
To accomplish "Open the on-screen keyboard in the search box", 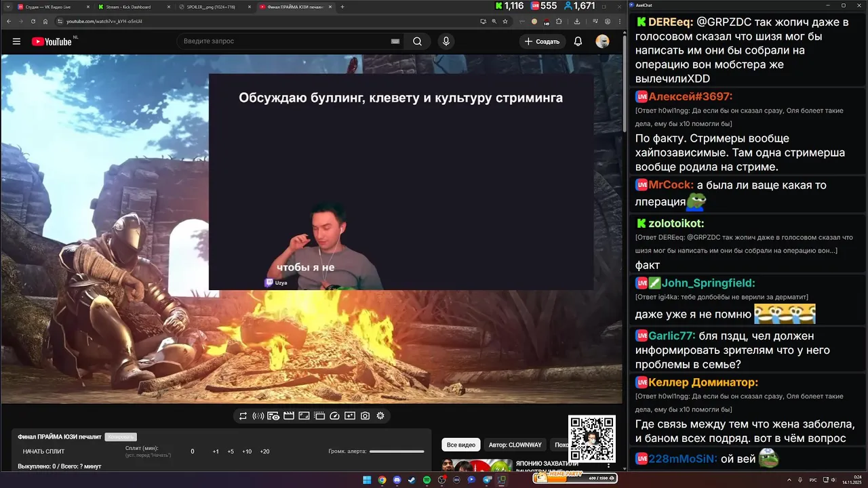I will 395,41.
